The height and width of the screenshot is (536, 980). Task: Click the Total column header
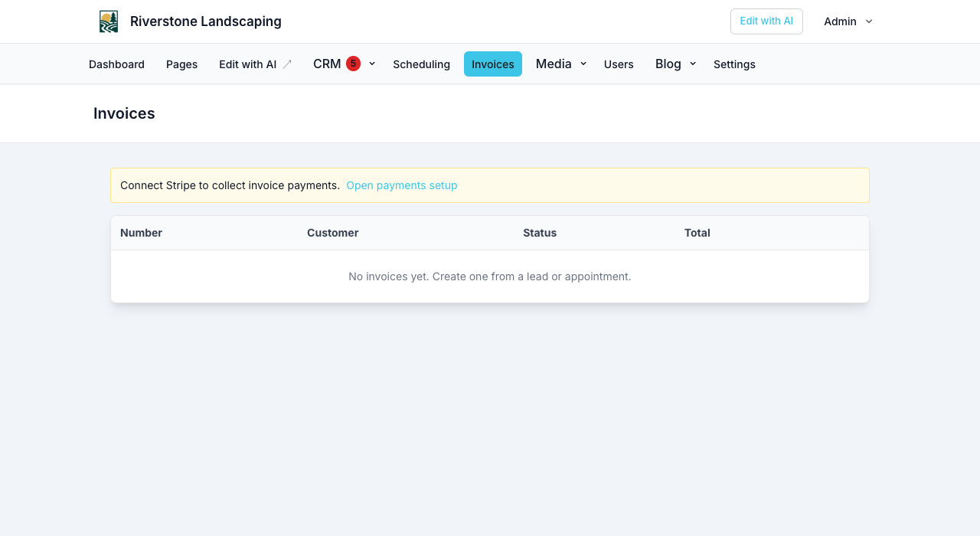[x=697, y=233]
